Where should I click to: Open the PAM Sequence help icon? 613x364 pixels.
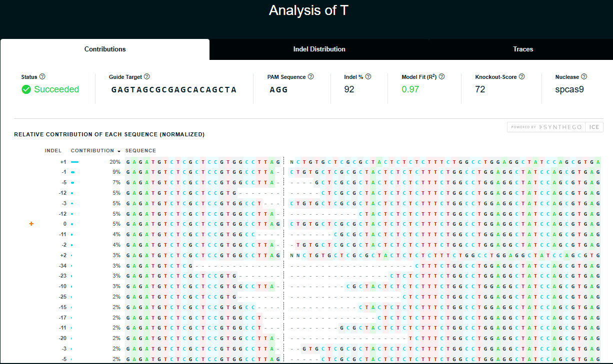pos(311,77)
